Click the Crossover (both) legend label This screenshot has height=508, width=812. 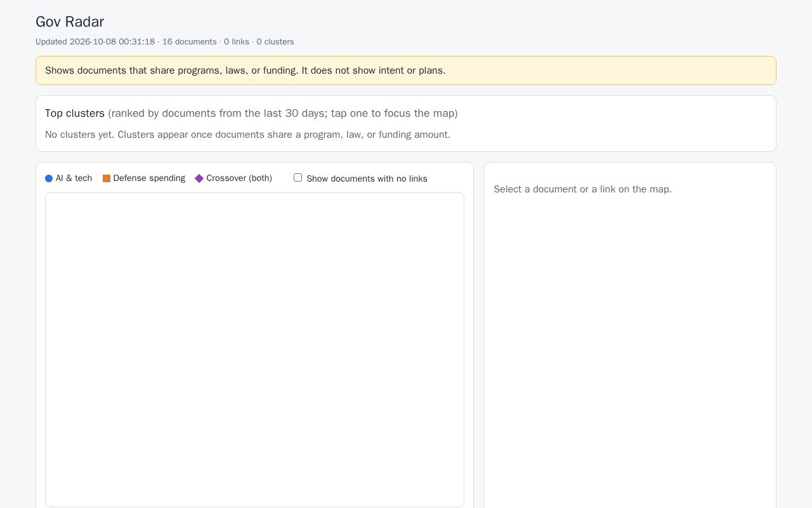tap(239, 178)
